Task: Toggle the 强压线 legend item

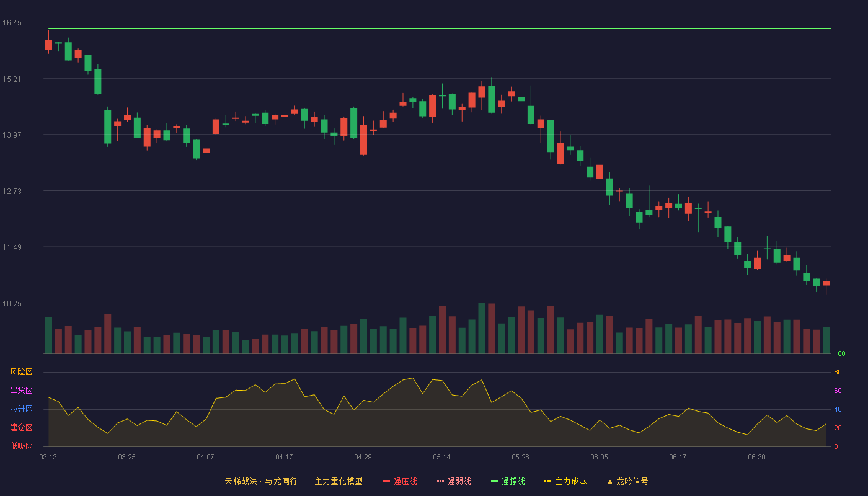Action: tap(400, 481)
